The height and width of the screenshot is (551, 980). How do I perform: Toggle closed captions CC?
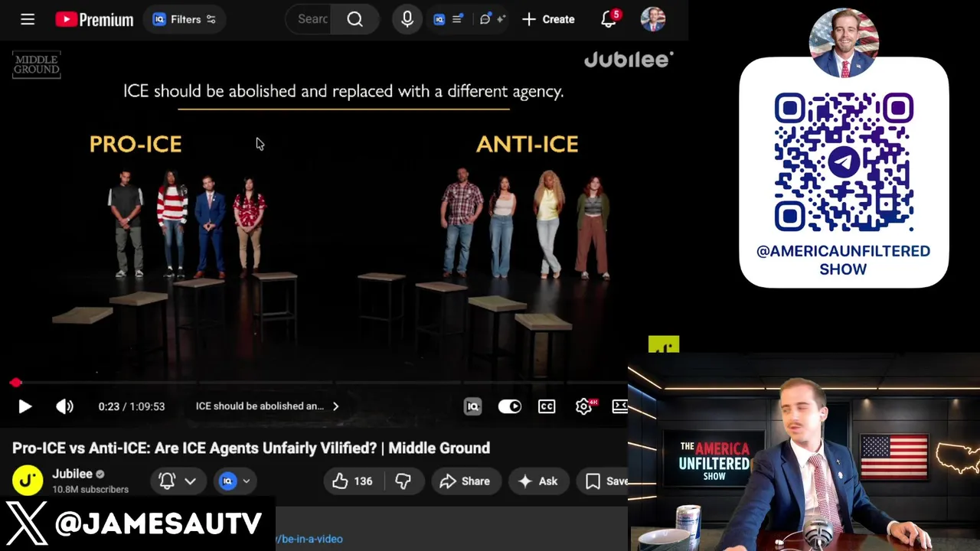coord(547,406)
